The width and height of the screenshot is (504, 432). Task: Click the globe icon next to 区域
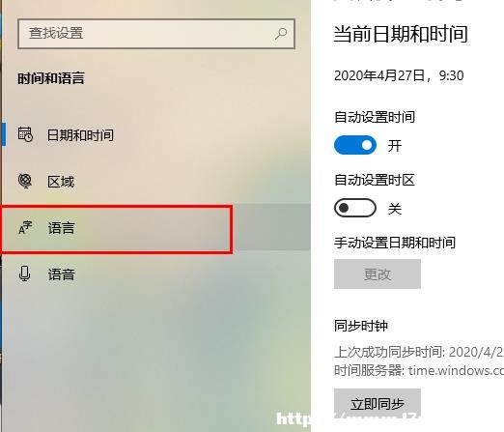pyautogui.click(x=25, y=181)
